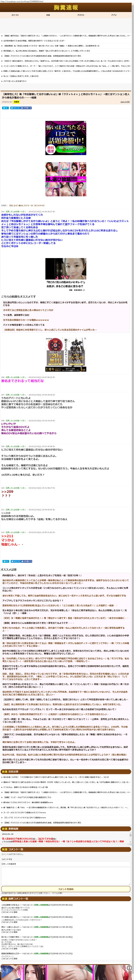Open recommended link 女子高生の制服がスカートな理由
The image size is (134, 980).
[x=26, y=320]
